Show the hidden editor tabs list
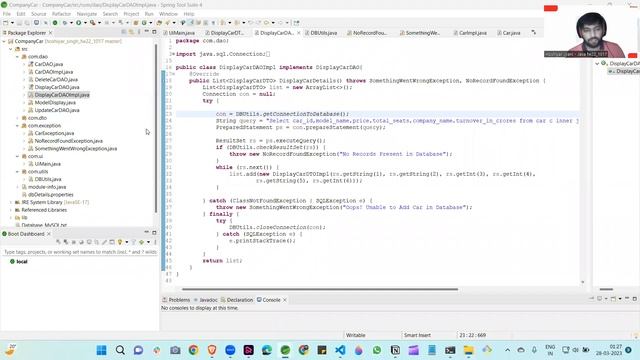 coord(533,32)
